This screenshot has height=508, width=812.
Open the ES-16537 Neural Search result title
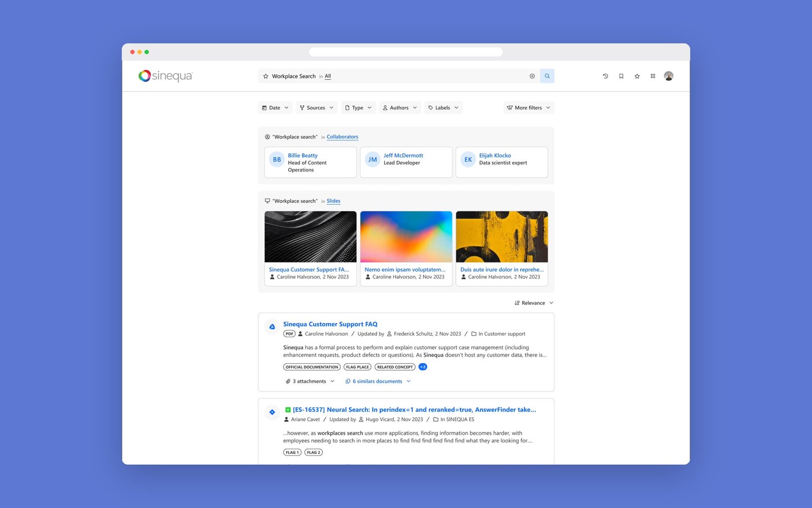pyautogui.click(x=414, y=409)
